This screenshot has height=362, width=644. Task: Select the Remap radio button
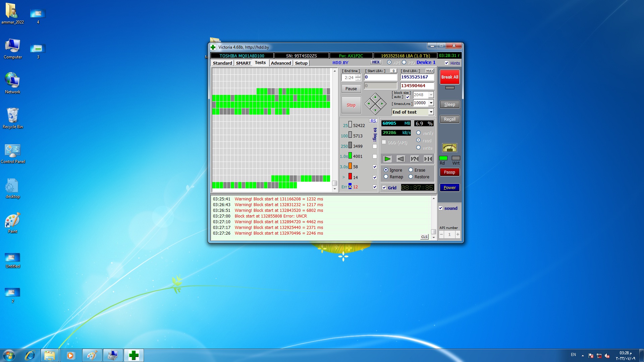pyautogui.click(x=386, y=177)
